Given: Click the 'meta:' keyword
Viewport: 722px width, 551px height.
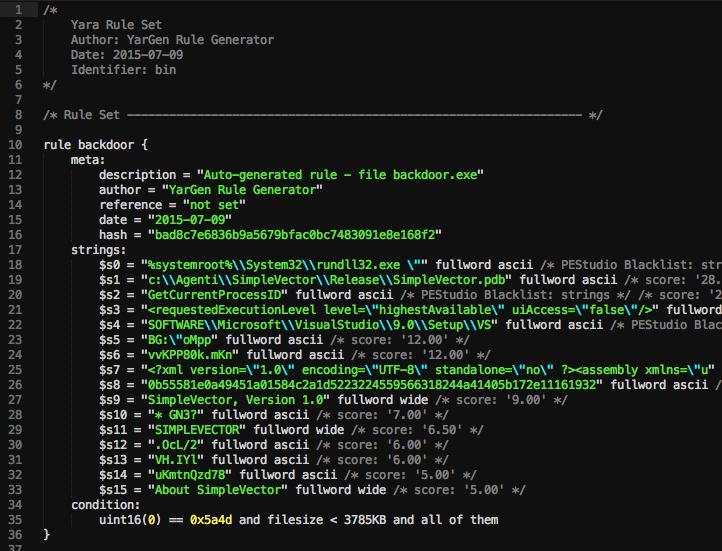Looking at the screenshot, I should tap(88, 160).
